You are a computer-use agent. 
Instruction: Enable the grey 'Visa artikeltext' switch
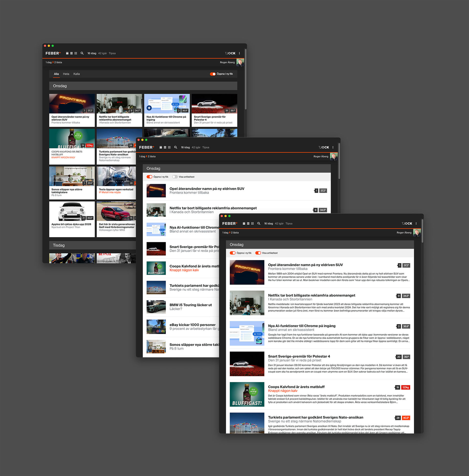pyautogui.click(x=175, y=177)
